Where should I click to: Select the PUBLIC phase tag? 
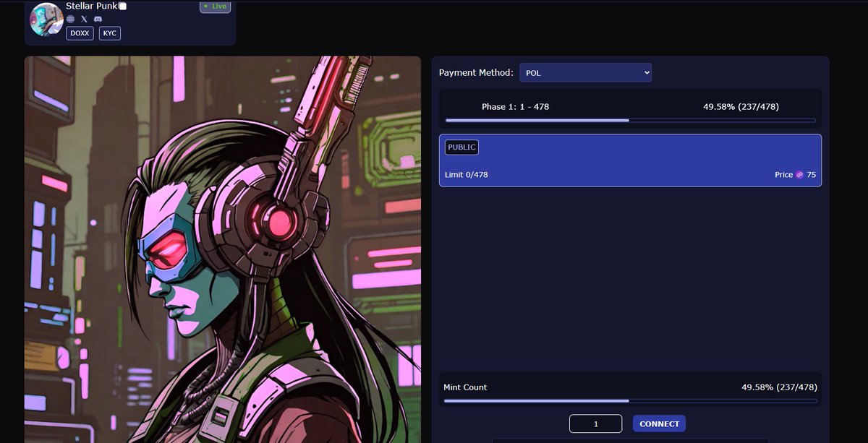(461, 147)
